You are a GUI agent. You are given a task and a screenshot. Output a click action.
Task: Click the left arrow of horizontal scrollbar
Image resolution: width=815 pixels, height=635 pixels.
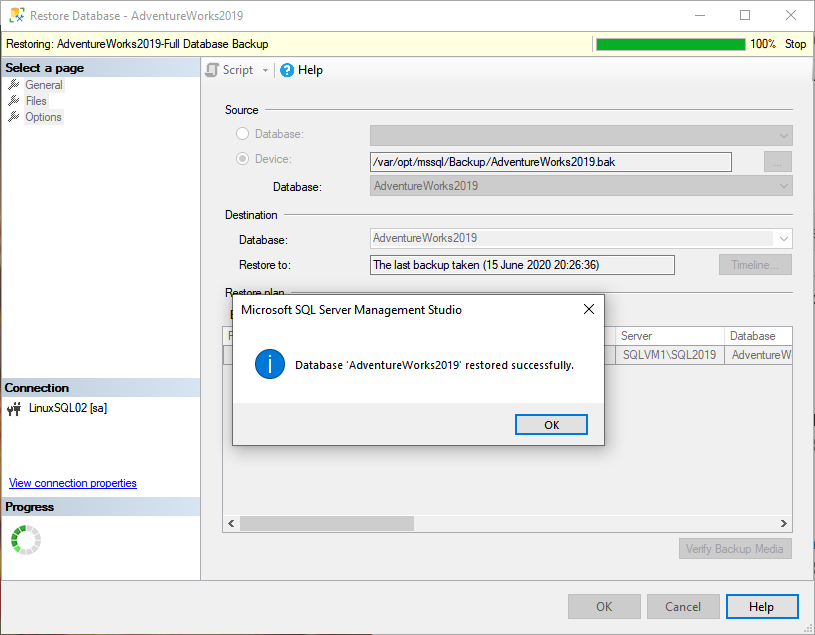231,523
